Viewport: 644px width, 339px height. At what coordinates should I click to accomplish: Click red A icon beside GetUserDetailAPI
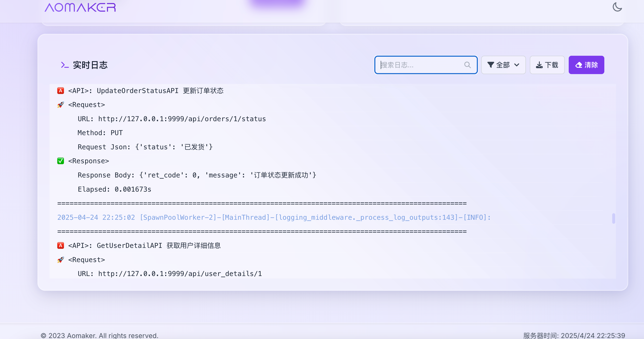[61, 245]
